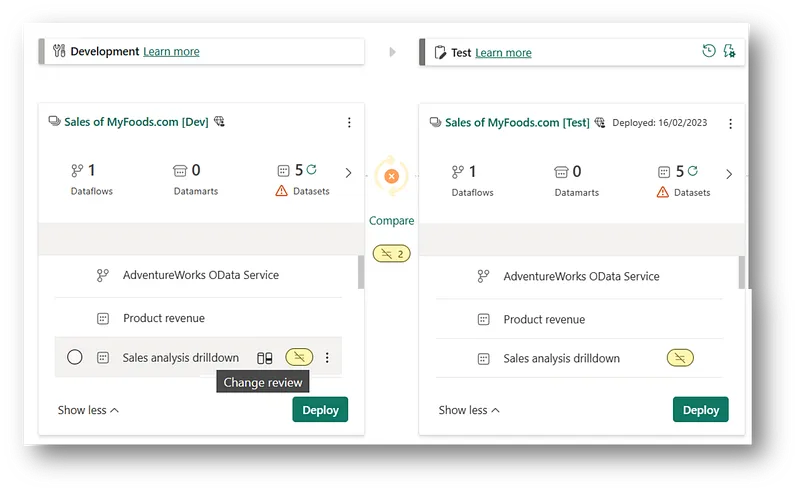Open deployment settings icon in Test header

730,51
